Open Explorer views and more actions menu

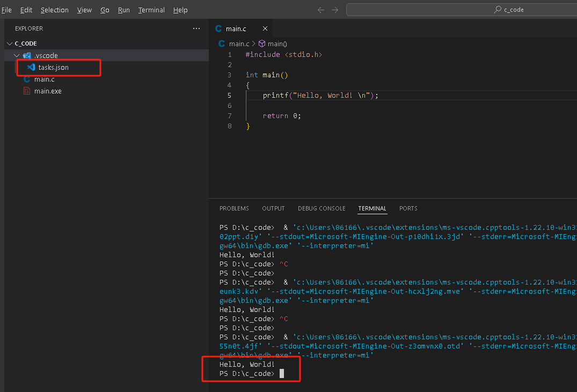tap(196, 28)
